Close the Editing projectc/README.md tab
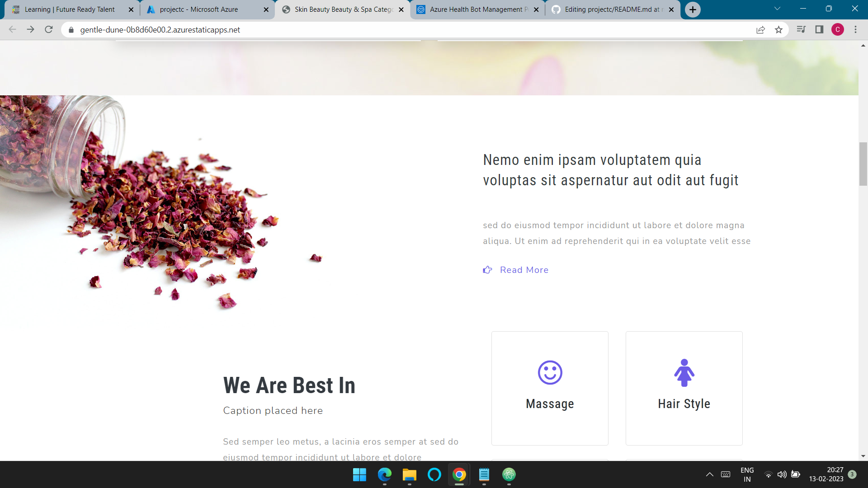The height and width of the screenshot is (488, 868). pyautogui.click(x=671, y=9)
